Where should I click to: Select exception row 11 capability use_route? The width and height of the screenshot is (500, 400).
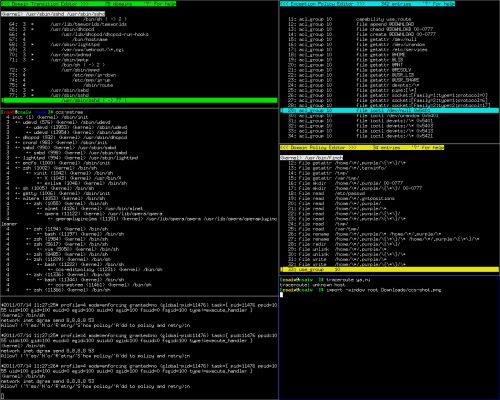click(x=349, y=19)
